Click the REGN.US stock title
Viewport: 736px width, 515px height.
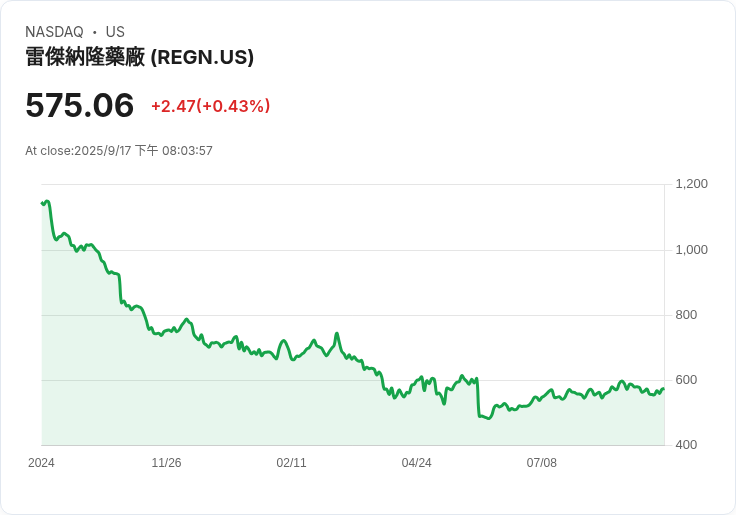139,57
